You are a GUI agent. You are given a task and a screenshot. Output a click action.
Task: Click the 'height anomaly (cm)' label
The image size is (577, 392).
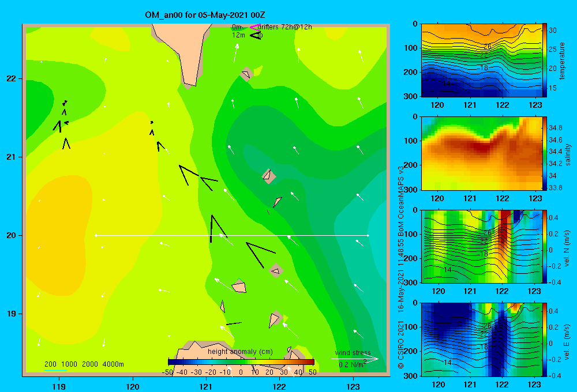click(240, 352)
